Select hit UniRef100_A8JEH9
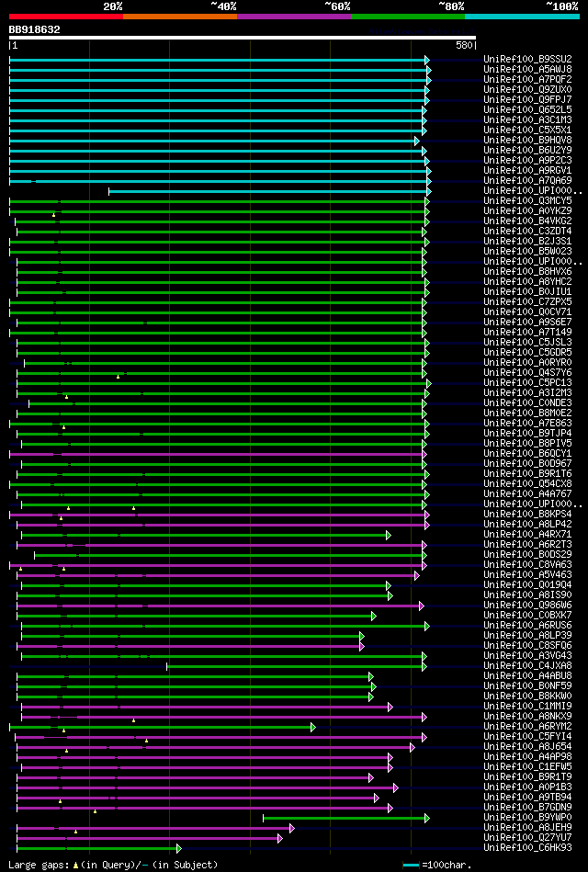Screen dimensions: 588x872 pos(527,828)
